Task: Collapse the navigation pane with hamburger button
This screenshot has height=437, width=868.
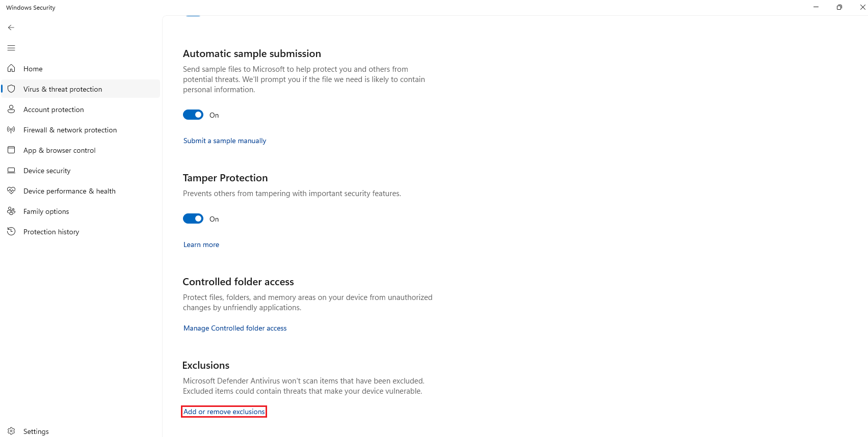Action: click(11, 48)
